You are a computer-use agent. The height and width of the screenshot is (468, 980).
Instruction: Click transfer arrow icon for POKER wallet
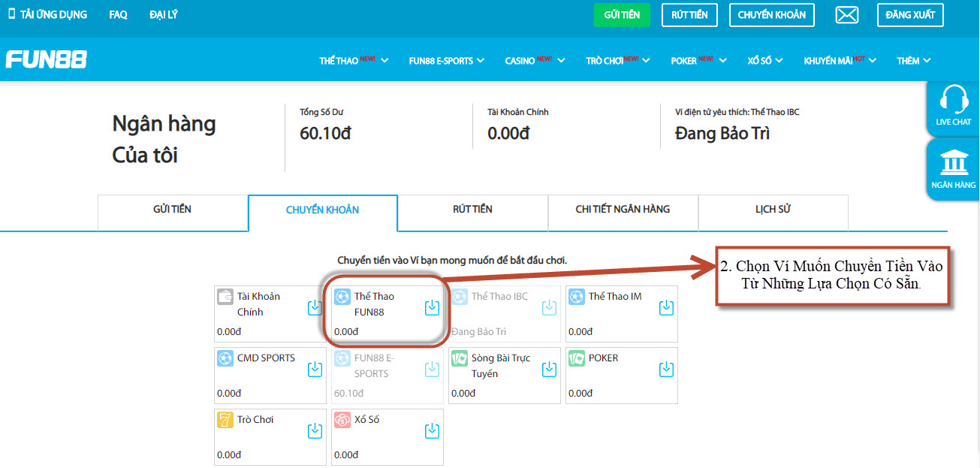tap(667, 370)
